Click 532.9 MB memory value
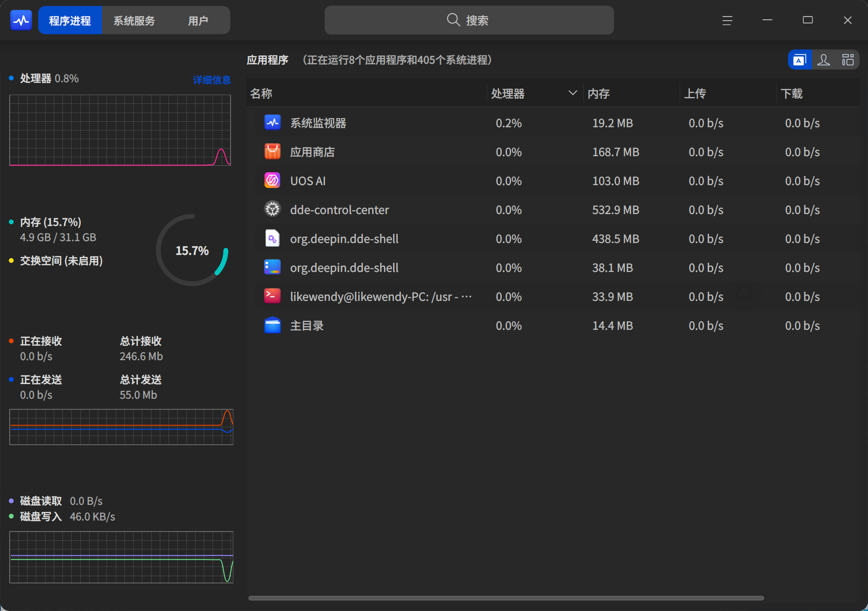Image resolution: width=868 pixels, height=611 pixels. (615, 210)
